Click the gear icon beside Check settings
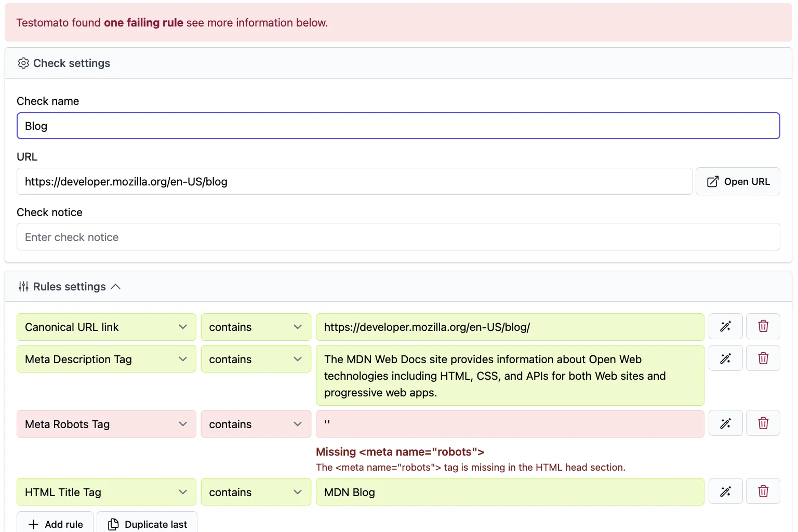This screenshot has height=532, width=798. pyautogui.click(x=23, y=63)
